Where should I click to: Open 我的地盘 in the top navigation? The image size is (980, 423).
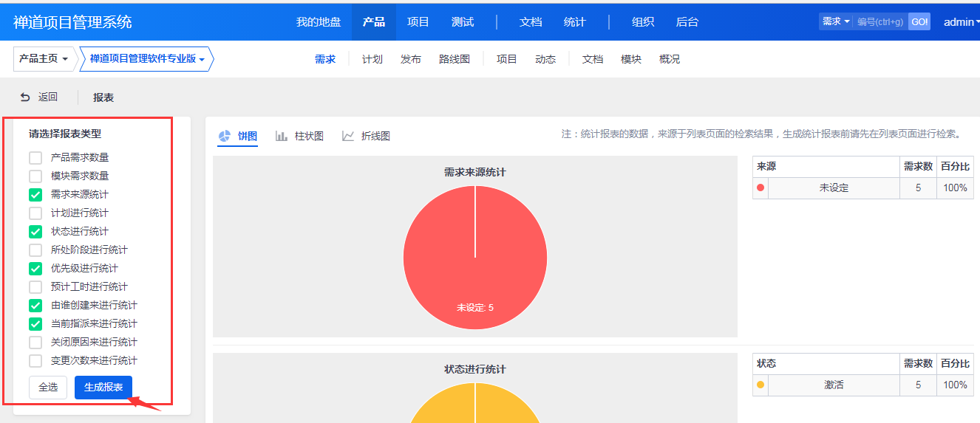[x=319, y=22]
